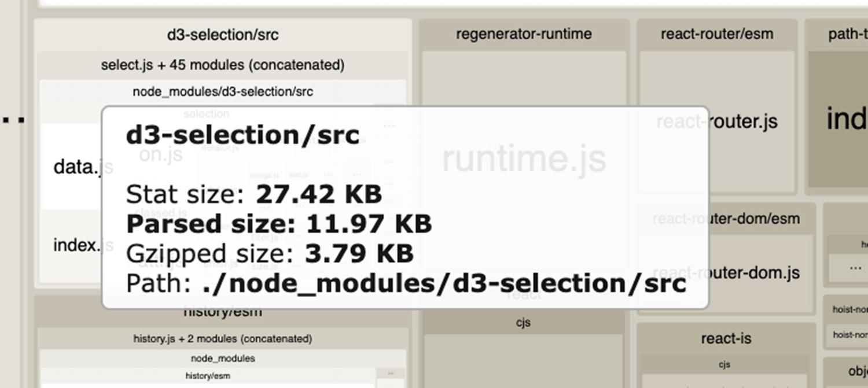Image resolution: width=868 pixels, height=388 pixels.
Task: Click the history.js + 2 modules concatenated label
Action: click(223, 339)
